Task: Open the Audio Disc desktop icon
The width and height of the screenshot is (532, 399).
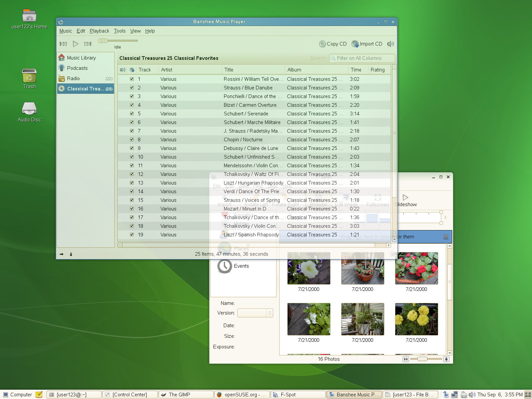Action: tap(29, 109)
